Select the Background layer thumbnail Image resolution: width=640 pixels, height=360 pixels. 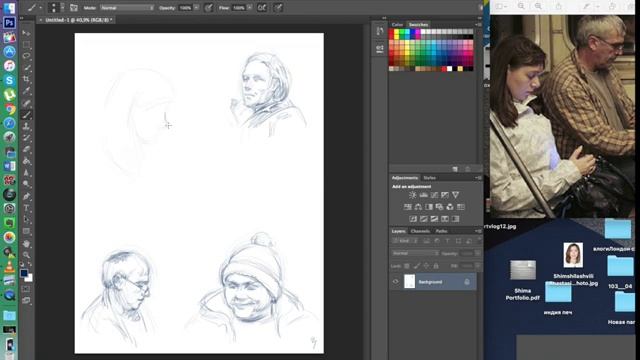point(409,282)
